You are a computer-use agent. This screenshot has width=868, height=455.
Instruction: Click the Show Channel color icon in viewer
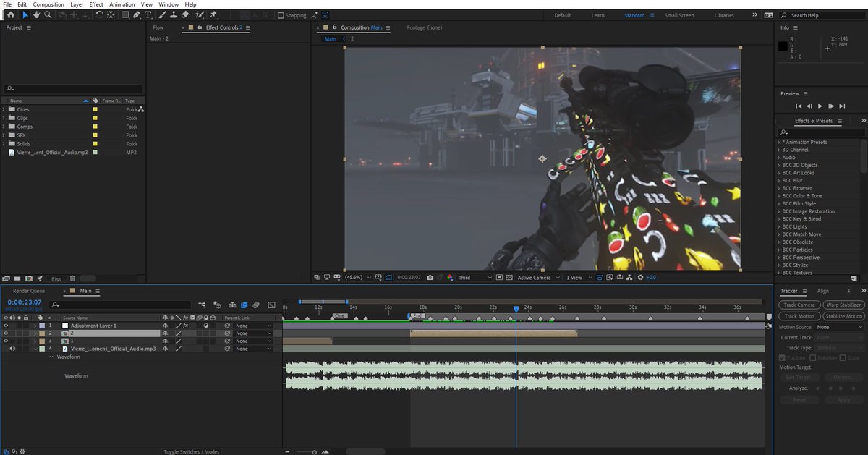coord(450,277)
